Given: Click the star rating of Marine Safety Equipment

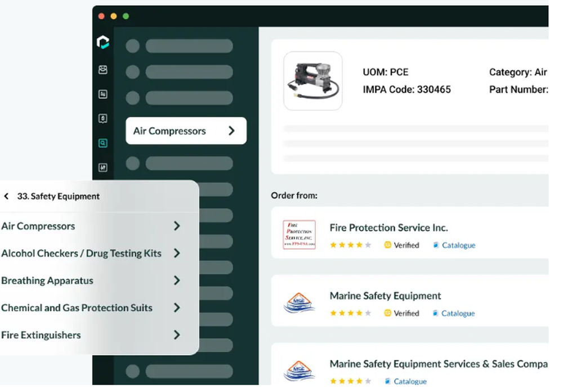Looking at the screenshot, I should [x=350, y=313].
